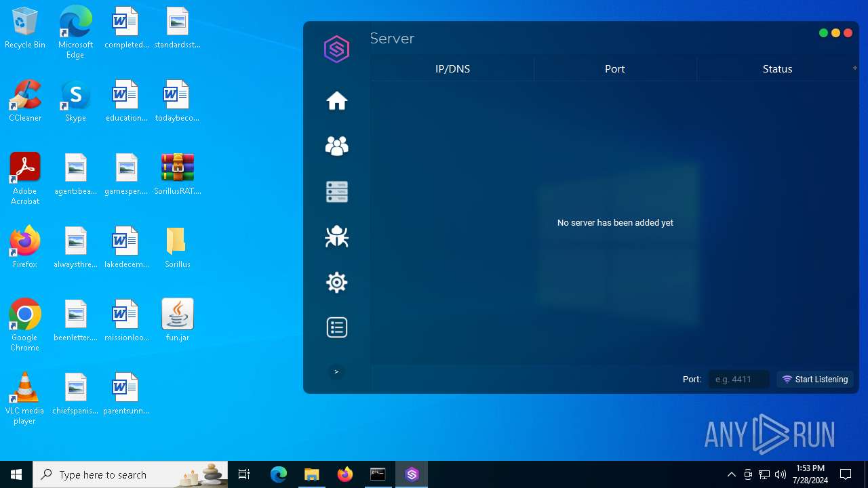Click the green window control dot
868x488 pixels.
coord(823,33)
